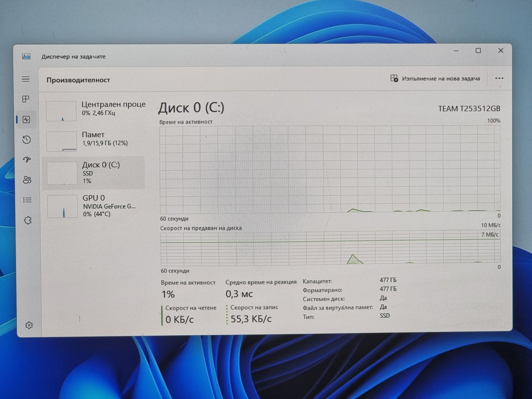Open the App history page icon

pyautogui.click(x=27, y=140)
